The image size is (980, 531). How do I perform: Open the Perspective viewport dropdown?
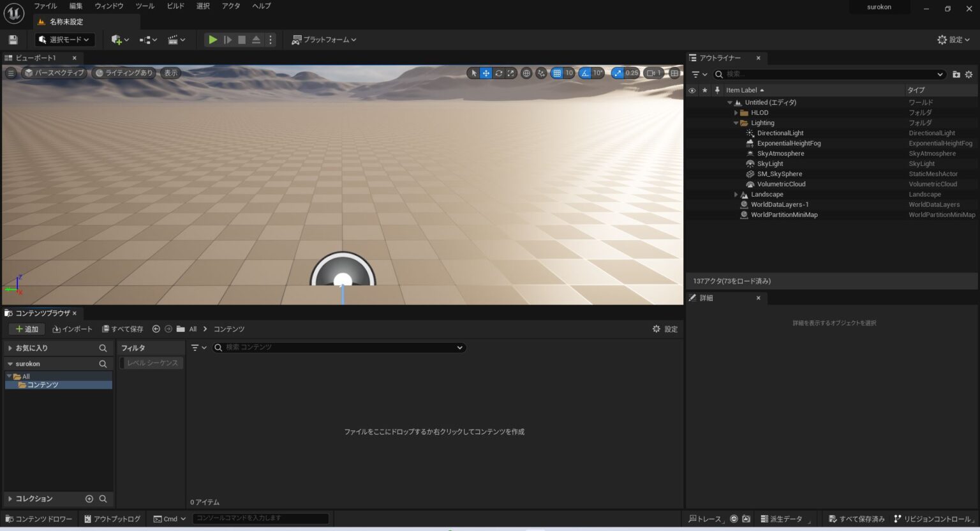54,72
